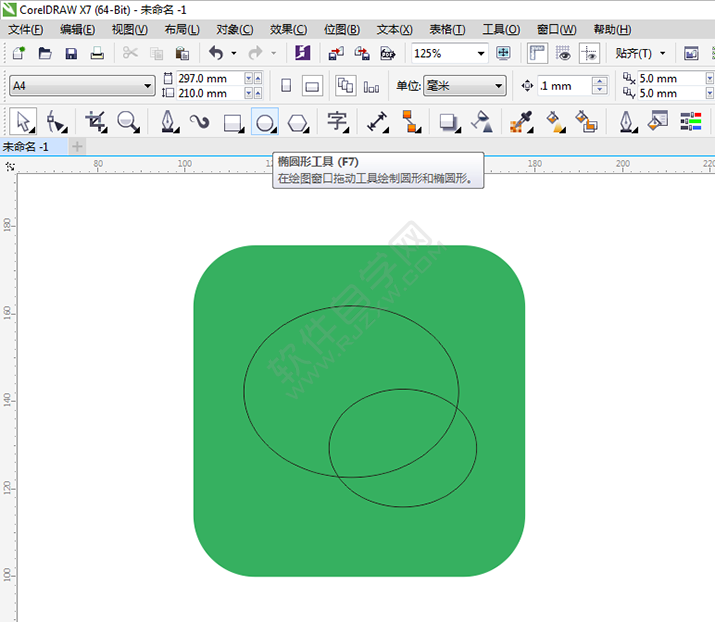
Task: Pick the Text tool (字)
Action: pyautogui.click(x=337, y=122)
